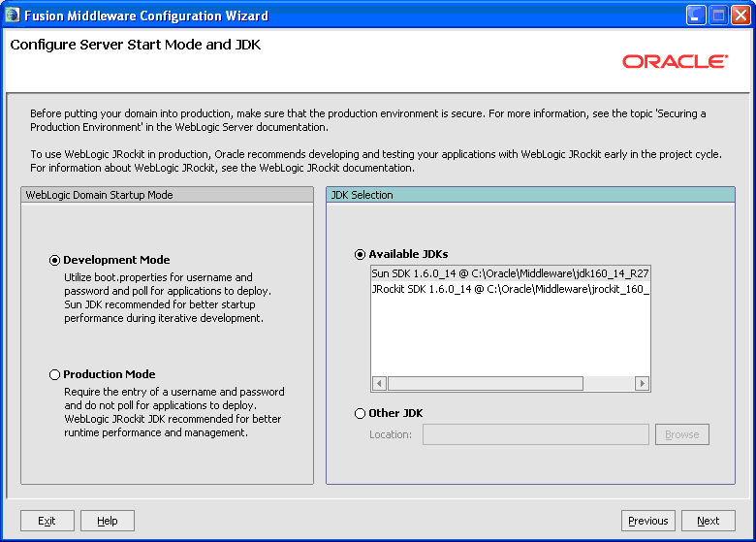756x542 pixels.
Task: Proceed with the Next button
Action: pyautogui.click(x=709, y=521)
